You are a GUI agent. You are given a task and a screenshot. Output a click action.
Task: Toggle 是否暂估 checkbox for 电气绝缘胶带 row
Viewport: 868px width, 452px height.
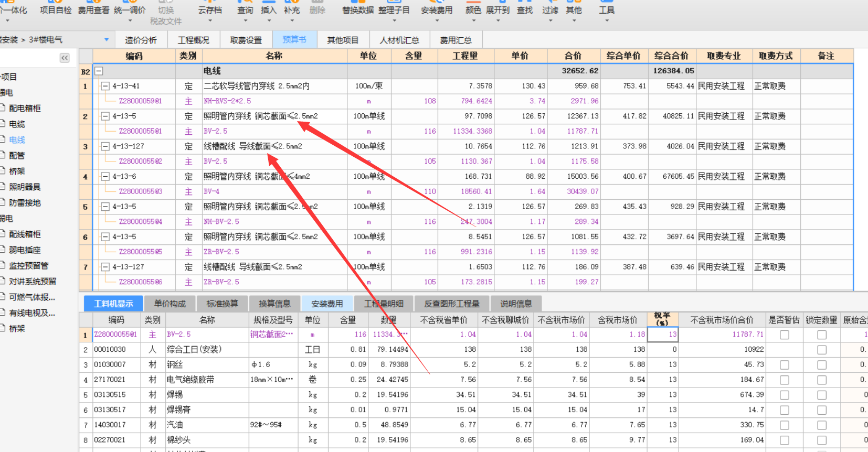pos(785,380)
